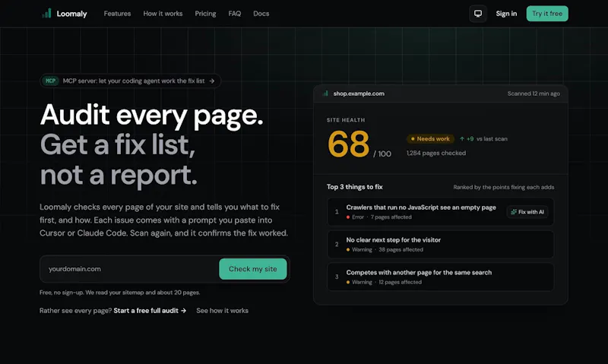
Task: Open How it works nav item
Action: [x=163, y=14]
